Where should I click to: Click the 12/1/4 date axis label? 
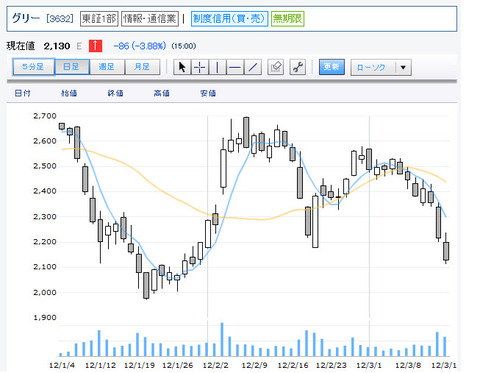[x=62, y=365]
